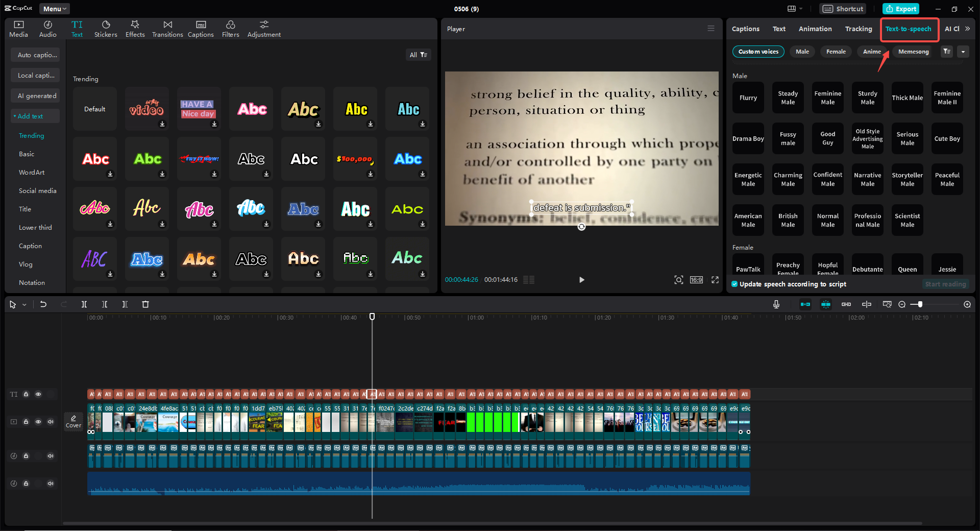Choose the Storyteller Male voice
980x531 pixels.
[x=907, y=179]
